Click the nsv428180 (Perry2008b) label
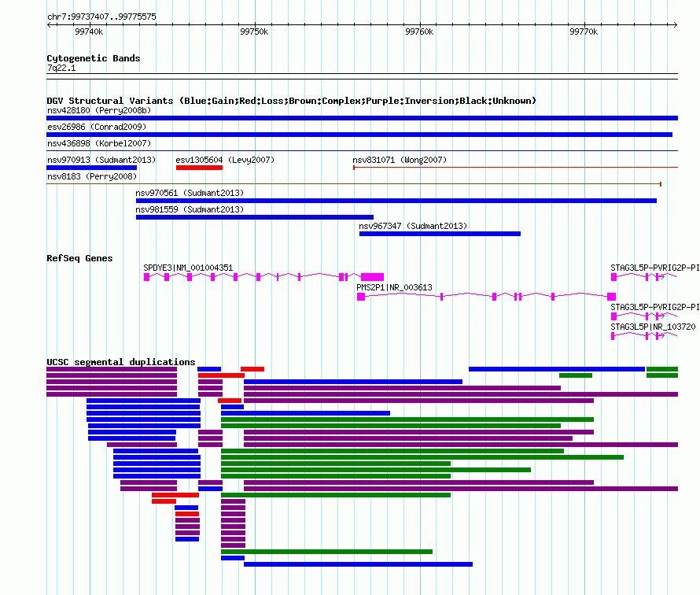The width and height of the screenshot is (700, 595). 99,110
